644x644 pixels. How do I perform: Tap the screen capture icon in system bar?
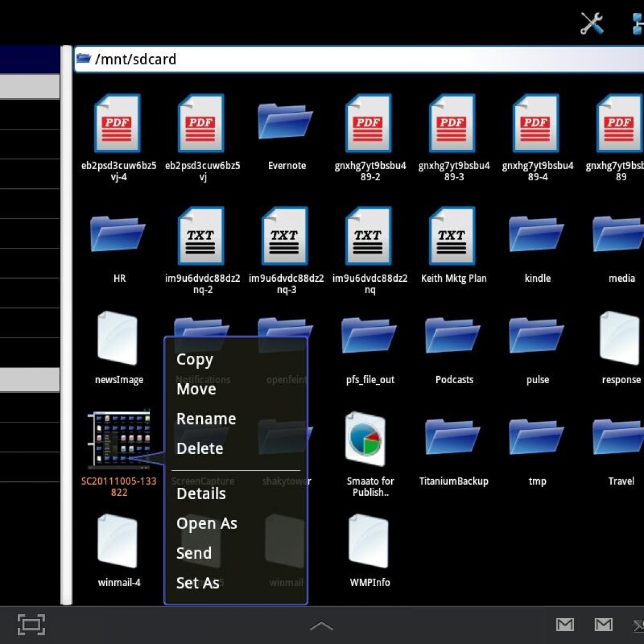31,624
